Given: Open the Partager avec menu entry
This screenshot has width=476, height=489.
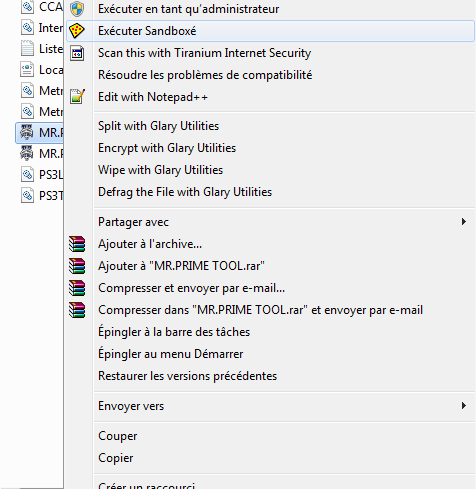Looking at the screenshot, I should 133,222.
